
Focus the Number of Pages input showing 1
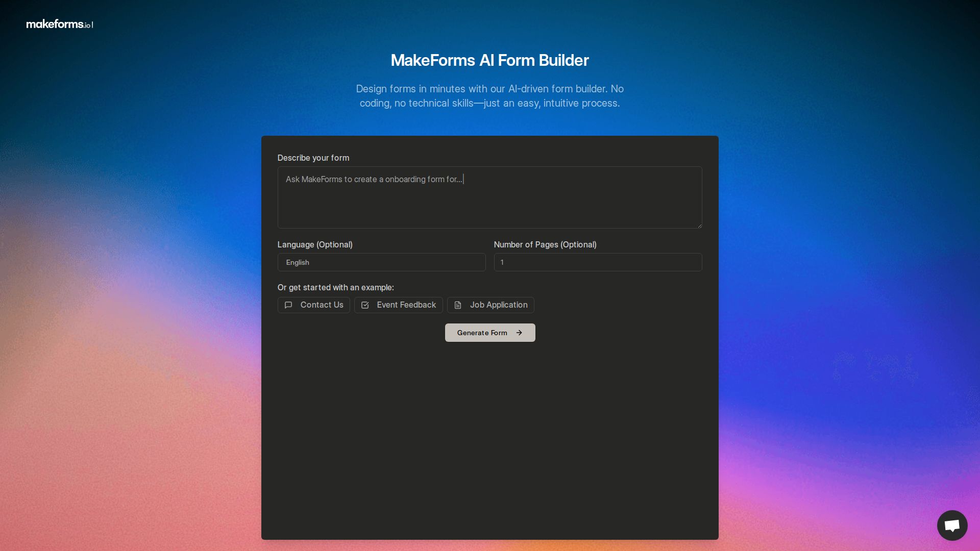[x=598, y=262]
